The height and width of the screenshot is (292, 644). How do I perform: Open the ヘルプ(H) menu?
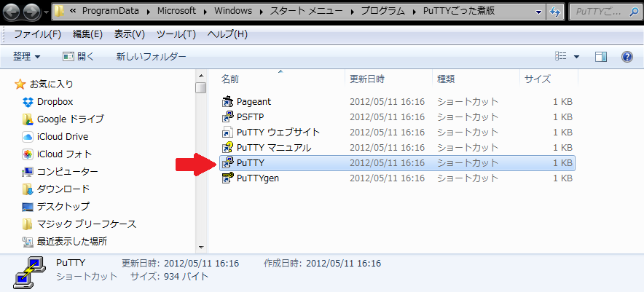227,34
